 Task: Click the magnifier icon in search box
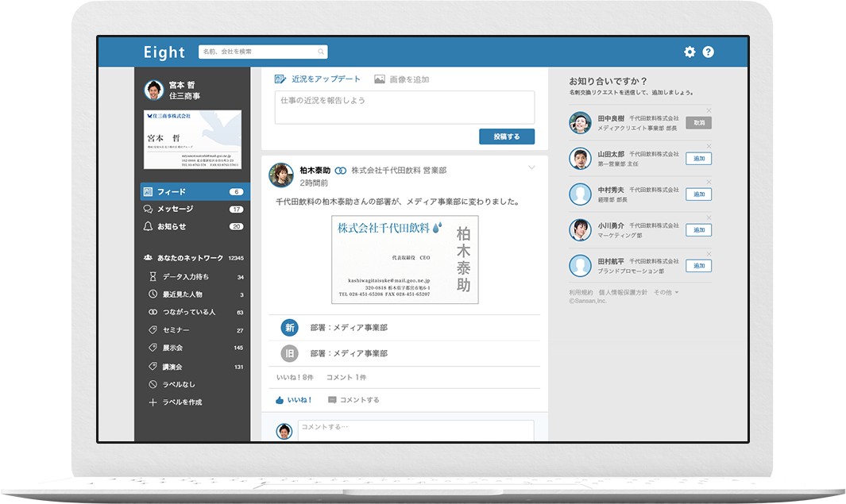[x=321, y=52]
